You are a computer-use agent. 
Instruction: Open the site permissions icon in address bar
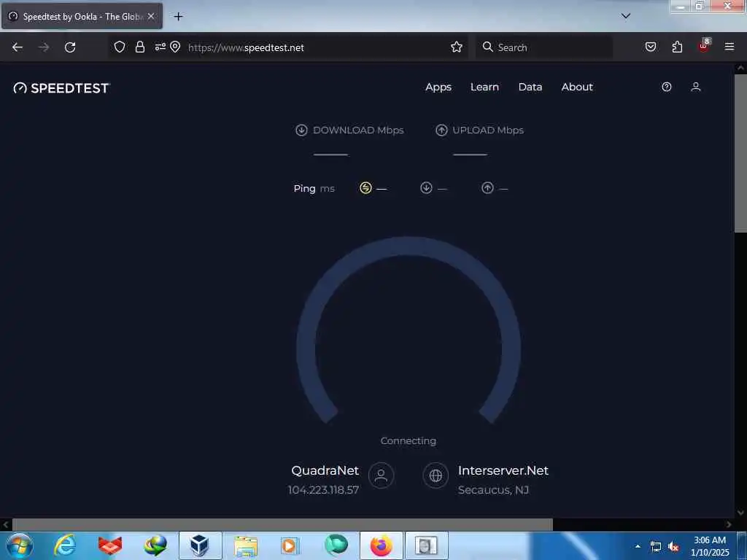pos(160,47)
